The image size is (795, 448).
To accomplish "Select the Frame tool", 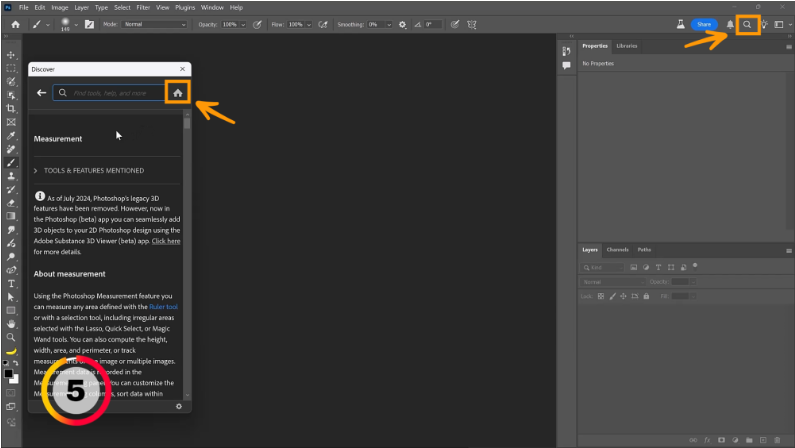I will click(11, 122).
